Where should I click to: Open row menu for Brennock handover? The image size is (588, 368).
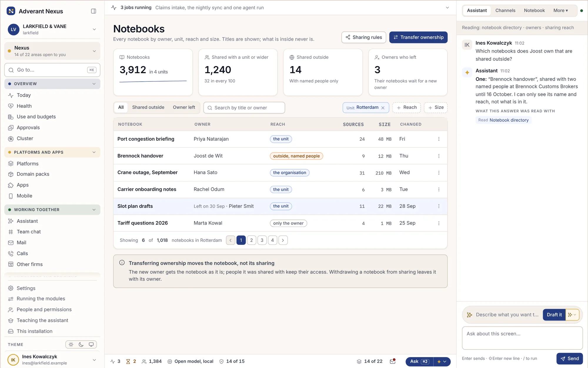439,156
